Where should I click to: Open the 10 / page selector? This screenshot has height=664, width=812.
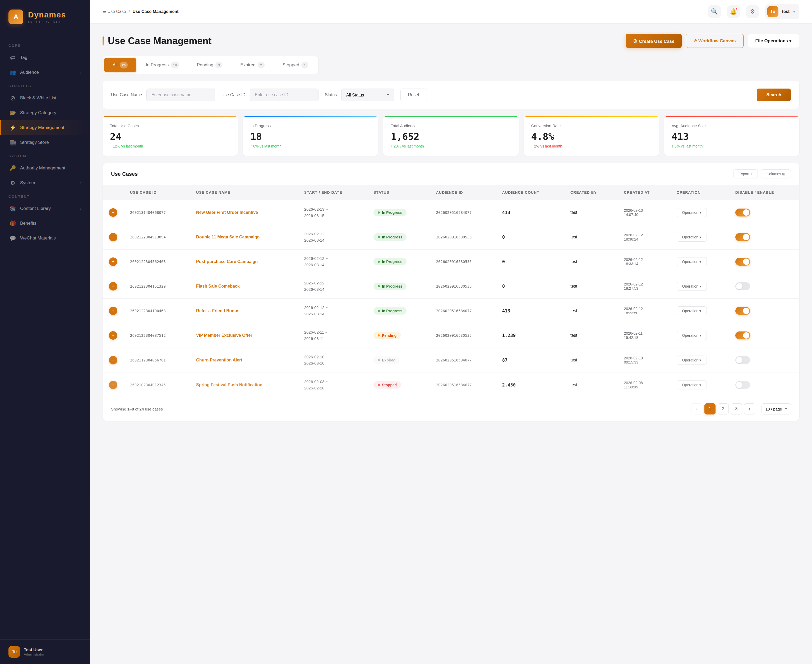coord(776,409)
